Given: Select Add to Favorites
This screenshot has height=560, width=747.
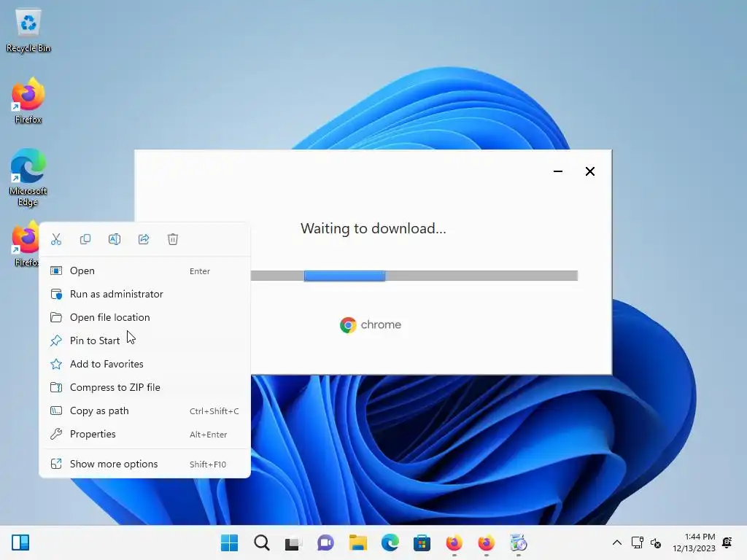Looking at the screenshot, I should [x=145, y=365].
